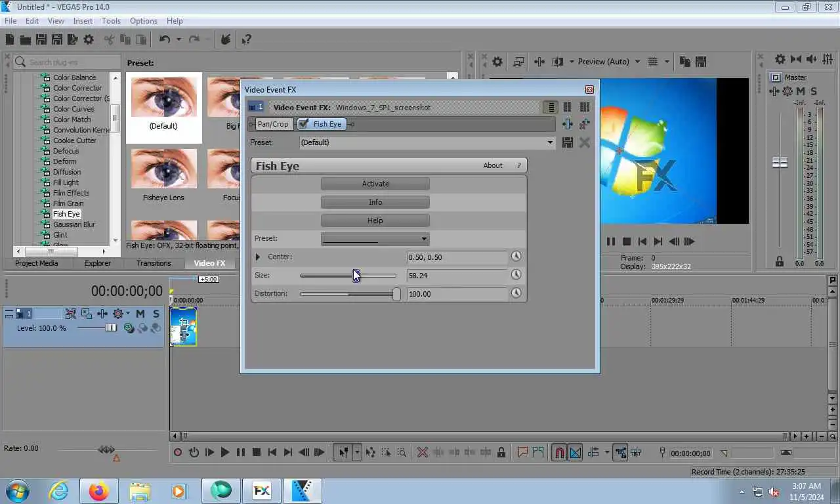The image size is (840, 504).
Task: Click Video Output FX icon in preview toolbar
Action: pos(539,62)
